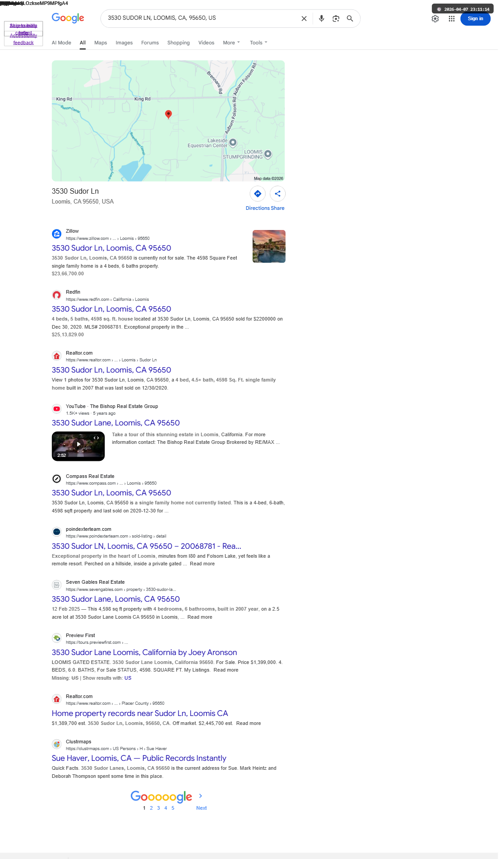This screenshot has width=504, height=859.
Task: Click next page chevron arrow
Action: coord(200,796)
